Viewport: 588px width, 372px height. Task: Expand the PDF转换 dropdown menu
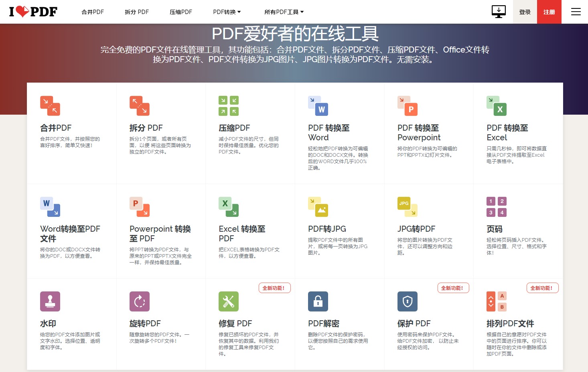[x=227, y=12]
